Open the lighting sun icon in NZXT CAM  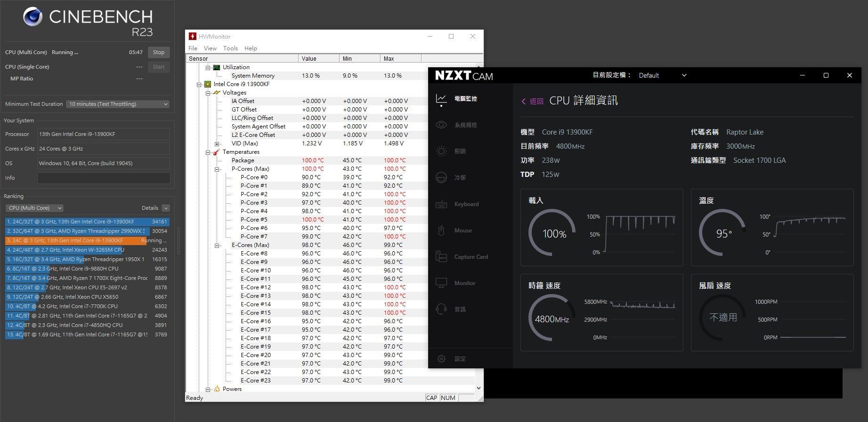point(441,151)
